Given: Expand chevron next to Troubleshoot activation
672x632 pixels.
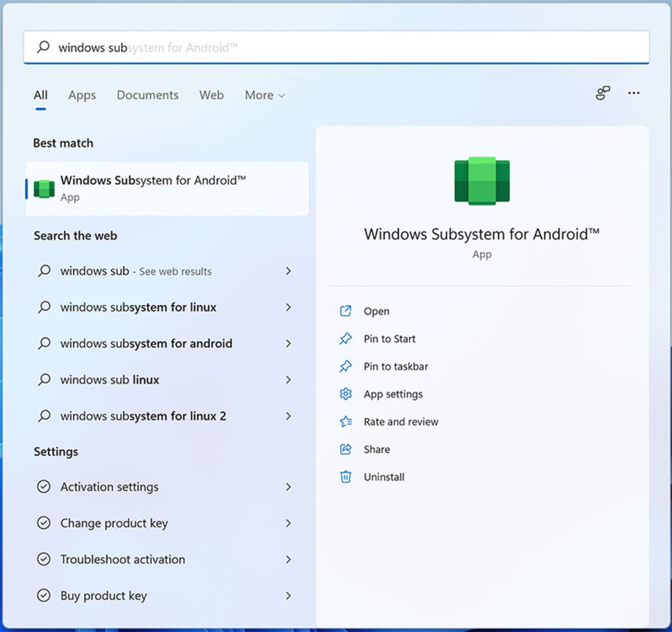Looking at the screenshot, I should click(288, 560).
